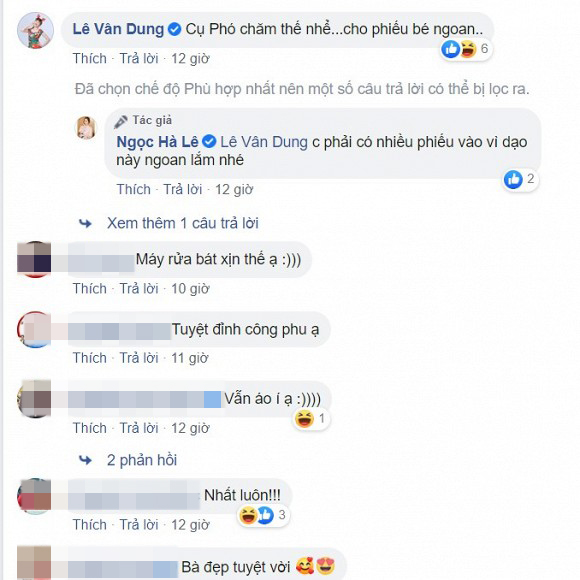The image size is (580, 580).
Task: Click the verified badge beside Lê Vân Dung
Action: click(x=174, y=29)
